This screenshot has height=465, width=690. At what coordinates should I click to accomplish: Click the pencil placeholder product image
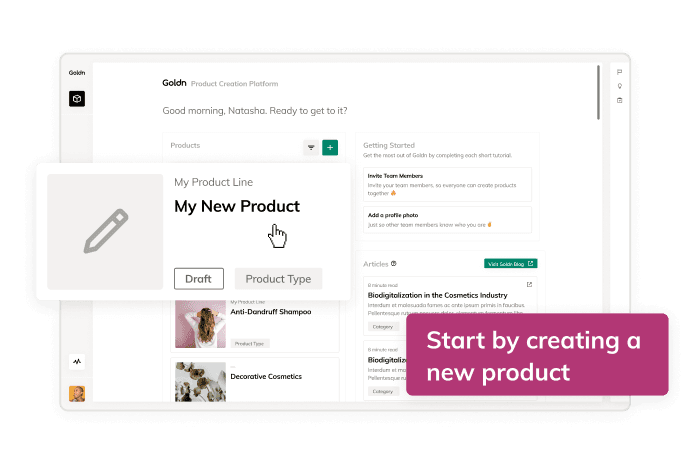pos(105,231)
